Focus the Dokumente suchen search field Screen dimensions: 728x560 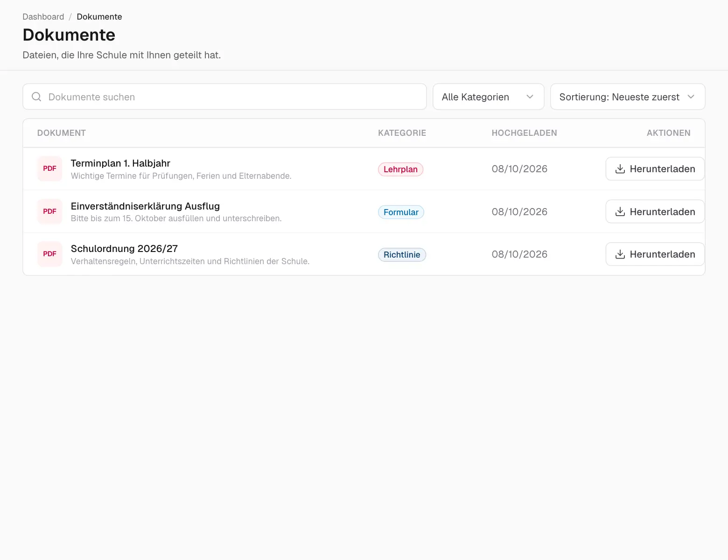[x=224, y=97]
